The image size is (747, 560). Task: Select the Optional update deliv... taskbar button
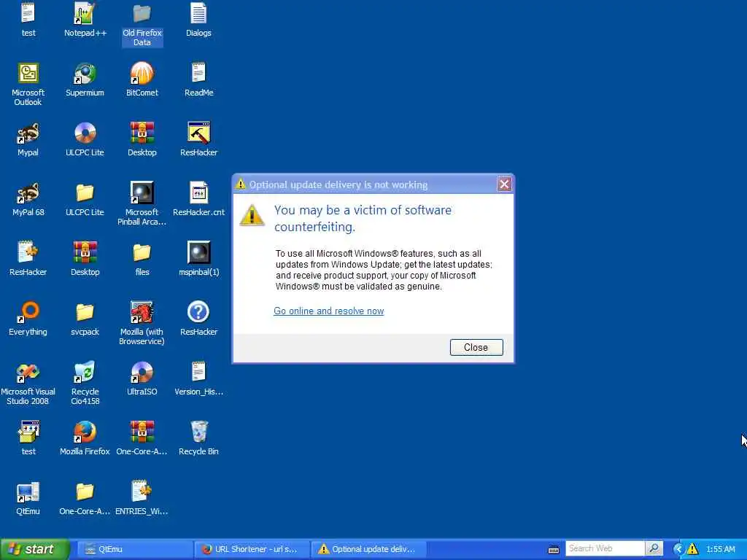368,549
